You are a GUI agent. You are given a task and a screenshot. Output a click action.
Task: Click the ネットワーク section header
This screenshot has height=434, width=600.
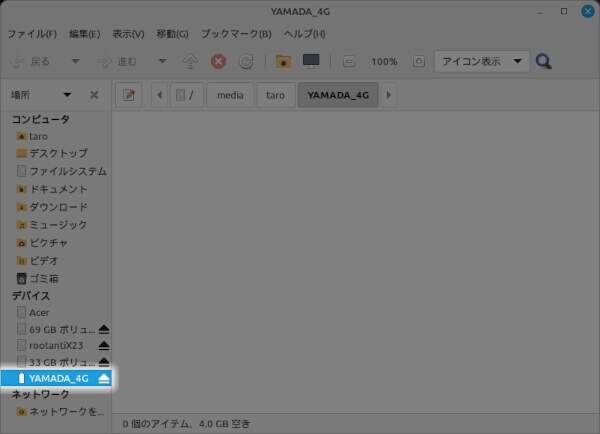coord(41,395)
